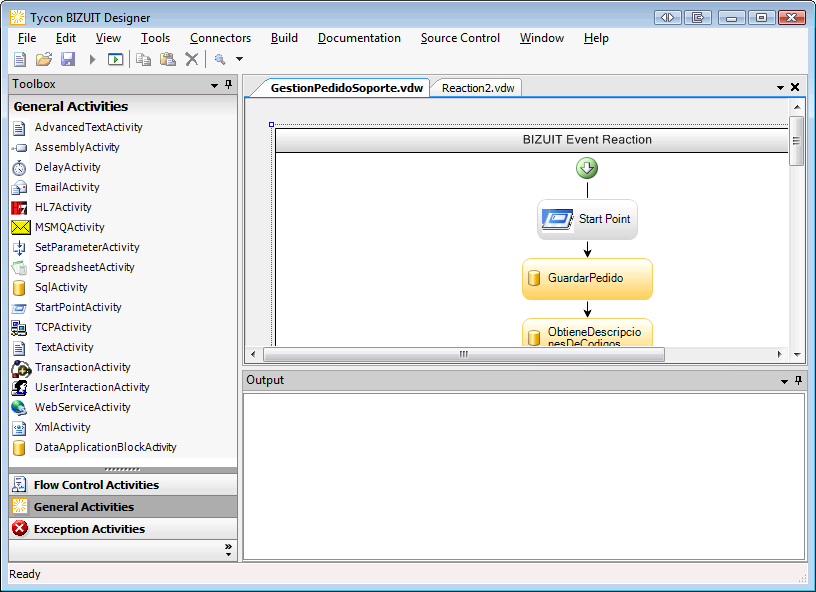Open the File menu
816x592 pixels.
(x=27, y=38)
